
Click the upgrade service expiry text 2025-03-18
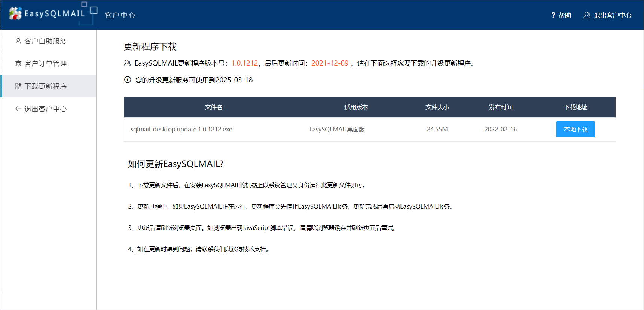point(234,80)
